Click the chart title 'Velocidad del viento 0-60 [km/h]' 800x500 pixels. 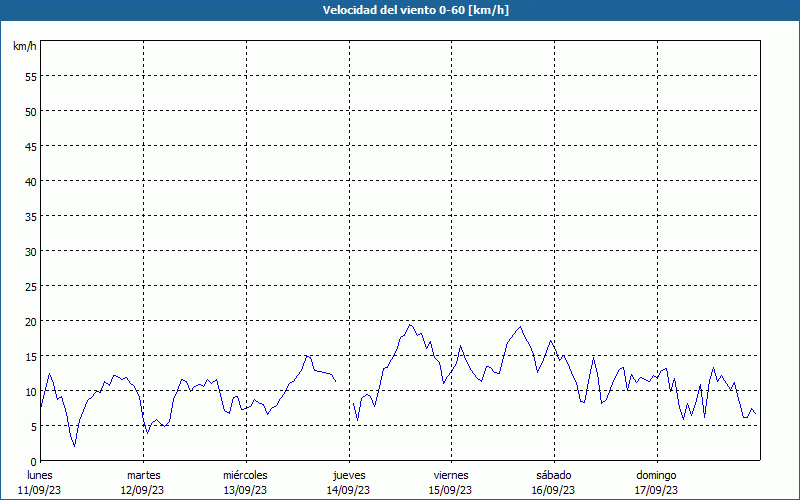point(416,10)
